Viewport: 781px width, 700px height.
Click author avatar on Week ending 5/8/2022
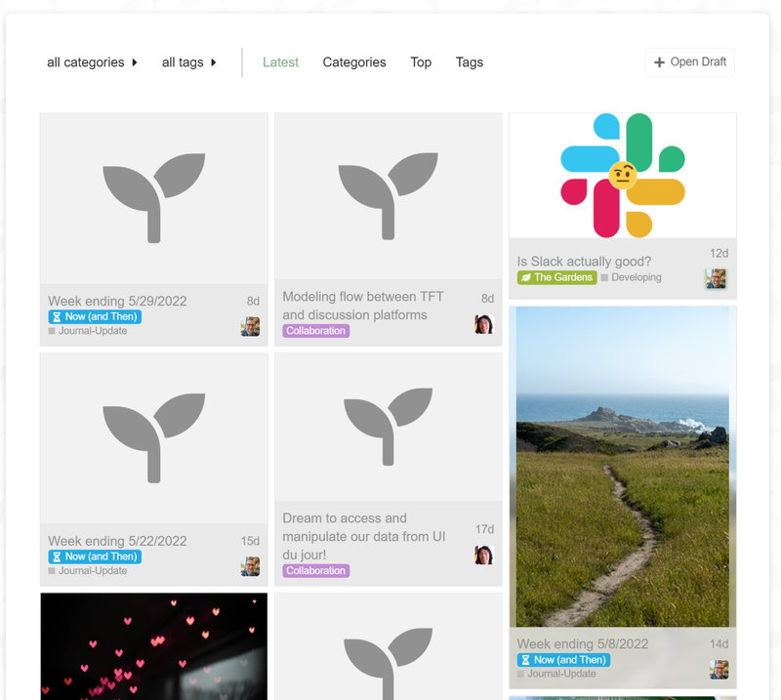point(719,669)
